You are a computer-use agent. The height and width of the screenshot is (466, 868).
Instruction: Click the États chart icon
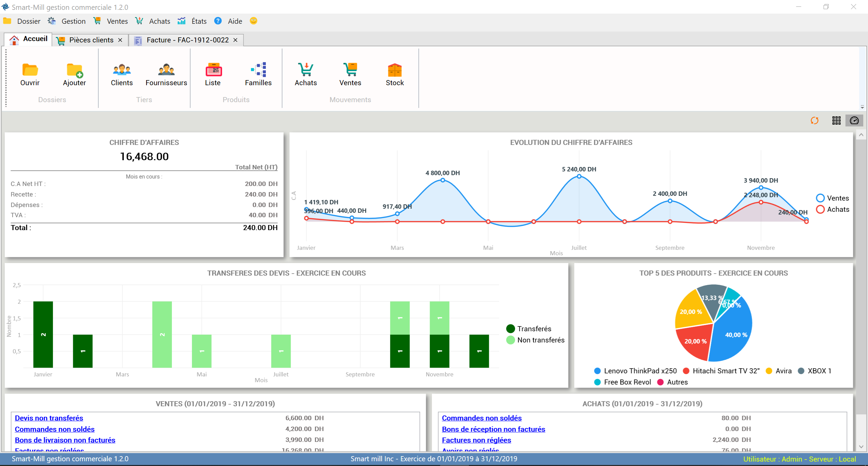(x=181, y=21)
